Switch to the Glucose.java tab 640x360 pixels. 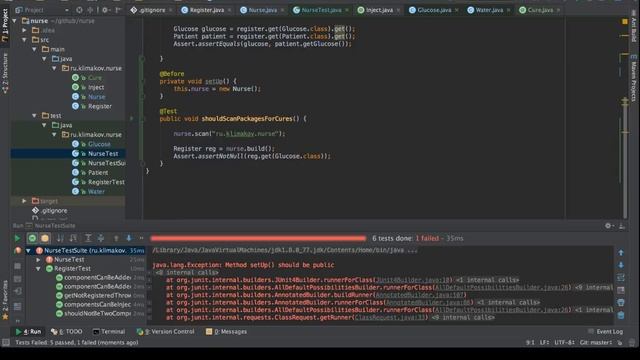coord(434,10)
